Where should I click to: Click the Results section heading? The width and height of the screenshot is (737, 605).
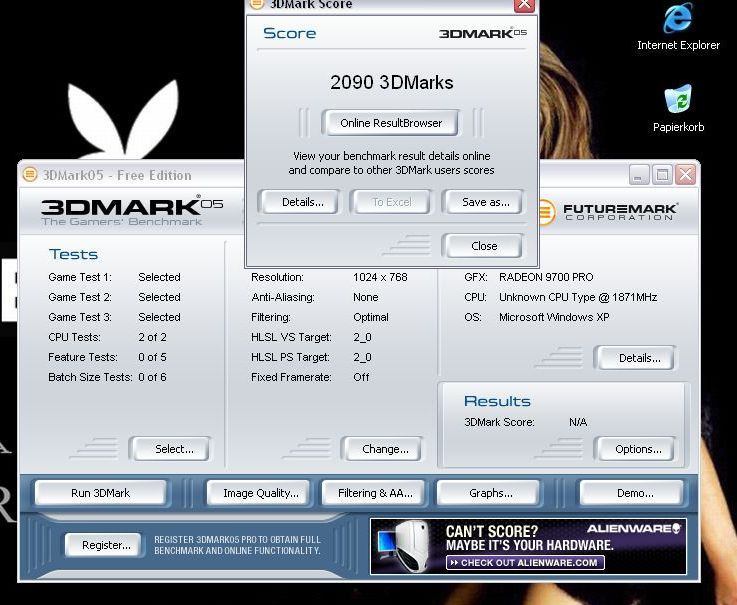497,401
